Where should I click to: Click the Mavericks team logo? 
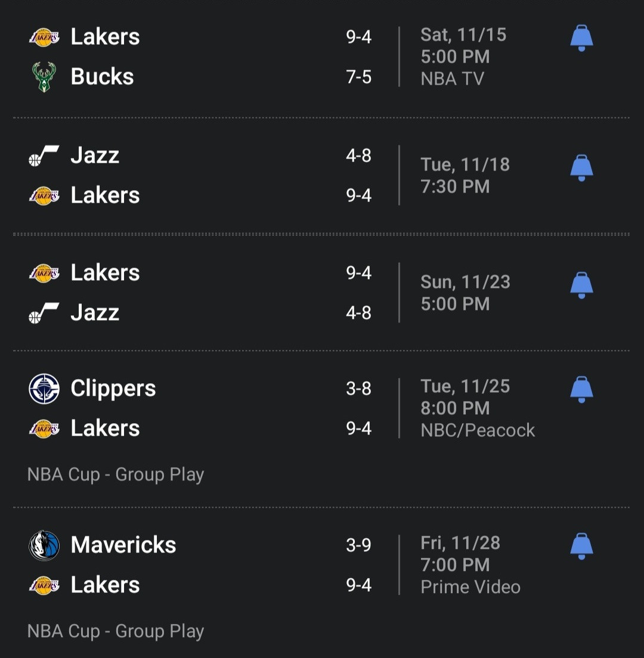tap(44, 545)
